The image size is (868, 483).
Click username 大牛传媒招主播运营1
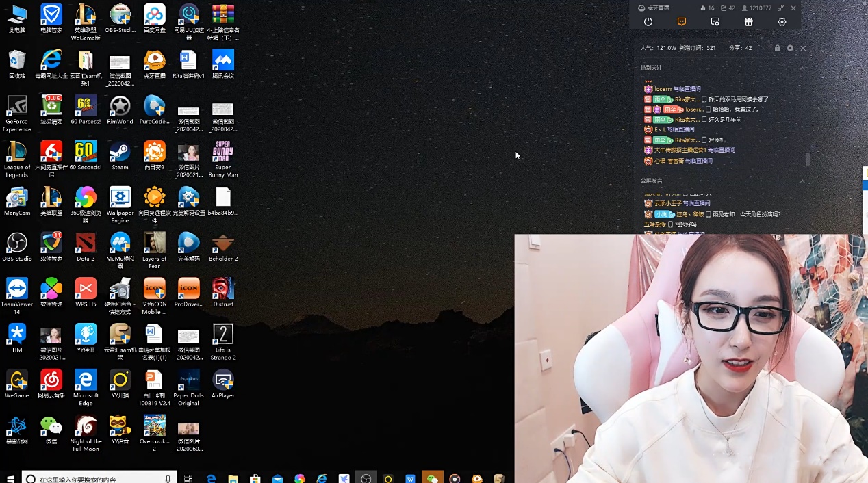[x=680, y=150]
